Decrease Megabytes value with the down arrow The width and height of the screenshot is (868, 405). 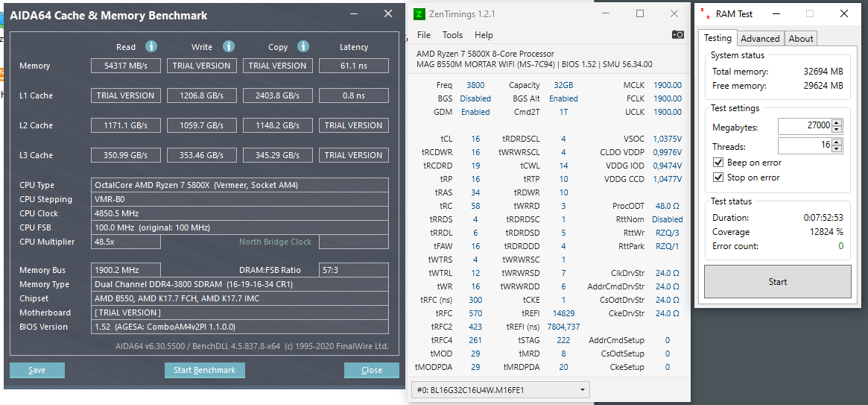pos(837,131)
